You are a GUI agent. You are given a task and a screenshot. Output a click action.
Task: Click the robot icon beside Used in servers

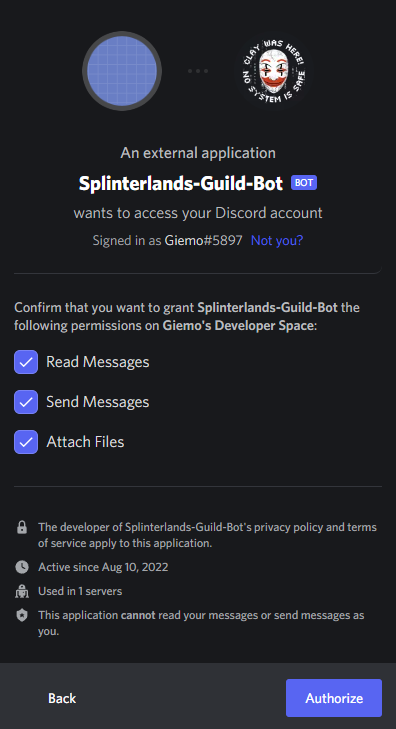point(22,591)
